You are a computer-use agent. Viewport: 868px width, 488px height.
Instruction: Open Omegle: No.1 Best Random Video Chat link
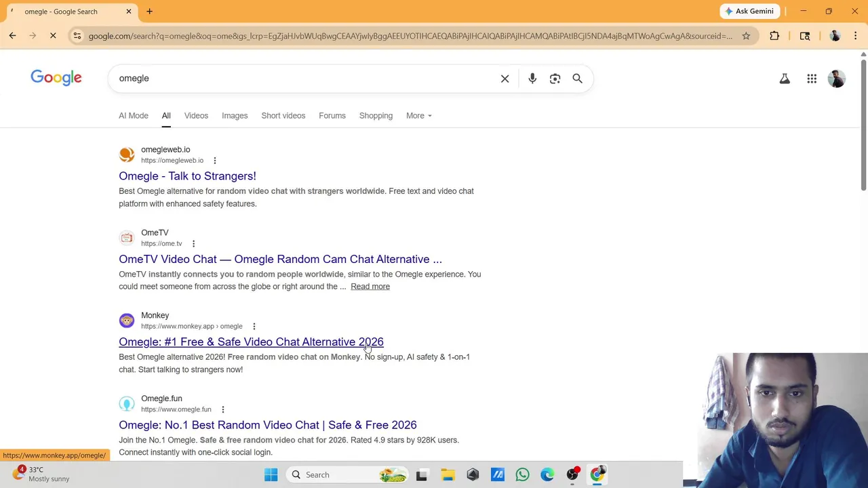click(x=268, y=425)
